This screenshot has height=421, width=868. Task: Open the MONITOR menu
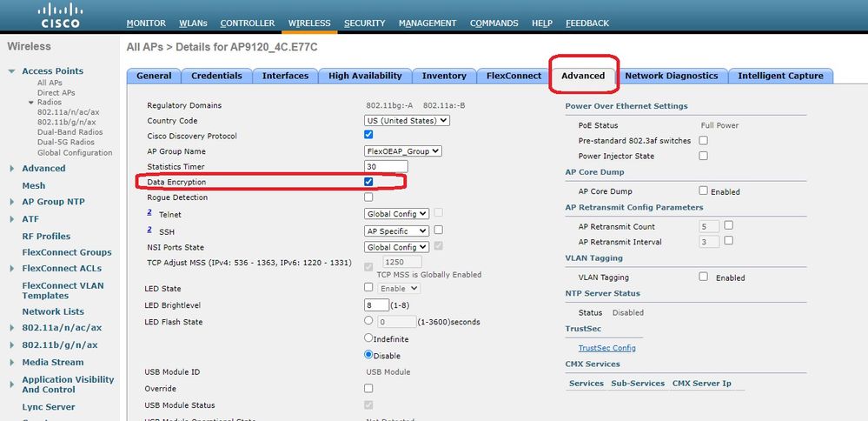(146, 23)
